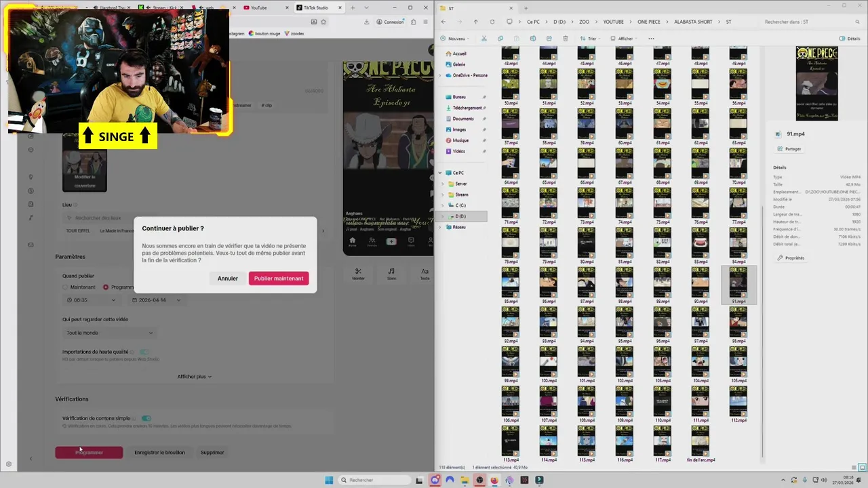
Task: Click YOUTUBE in the breadcrumb path
Action: 613,22
